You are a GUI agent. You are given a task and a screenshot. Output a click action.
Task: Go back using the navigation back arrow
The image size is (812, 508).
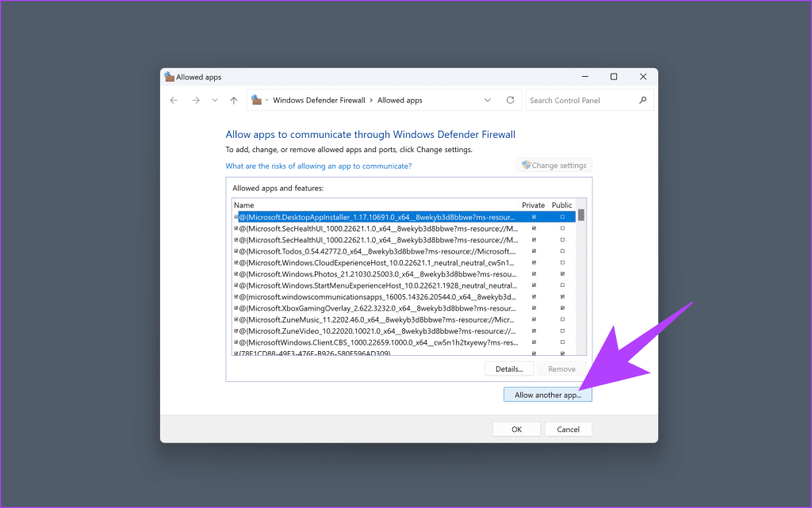click(x=174, y=101)
